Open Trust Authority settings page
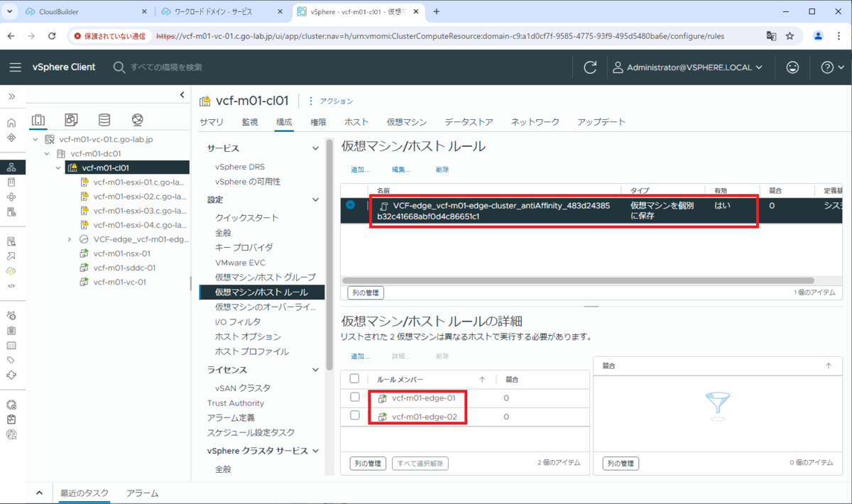Image resolution: width=852 pixels, height=504 pixels. coord(236,403)
